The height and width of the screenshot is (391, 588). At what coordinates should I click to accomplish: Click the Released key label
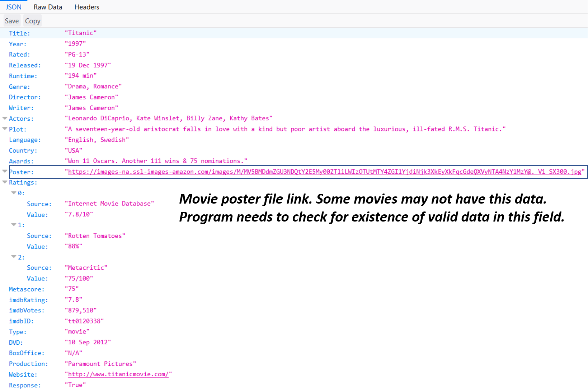tap(25, 65)
